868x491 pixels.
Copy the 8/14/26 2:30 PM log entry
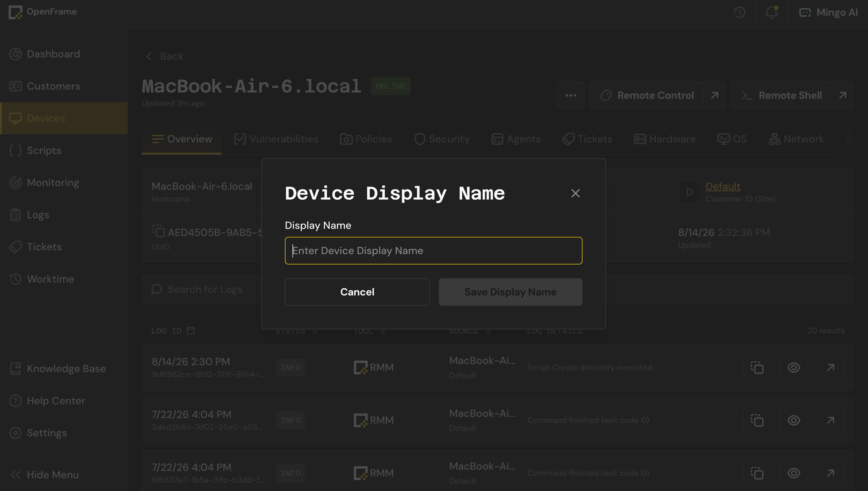tap(757, 368)
